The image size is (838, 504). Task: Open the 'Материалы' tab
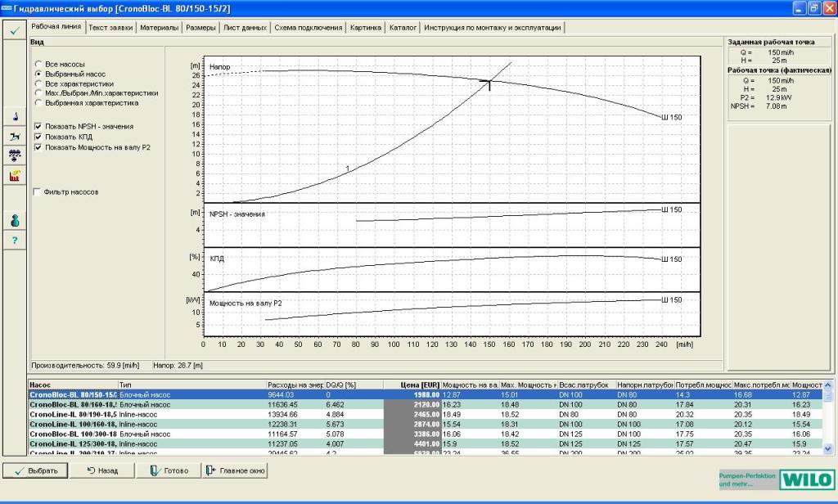[x=160, y=28]
